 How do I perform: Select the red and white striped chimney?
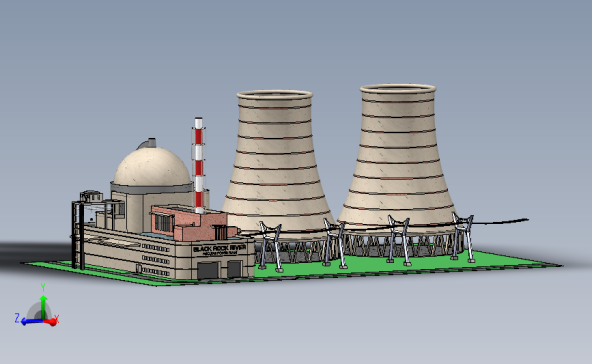pos(199,165)
